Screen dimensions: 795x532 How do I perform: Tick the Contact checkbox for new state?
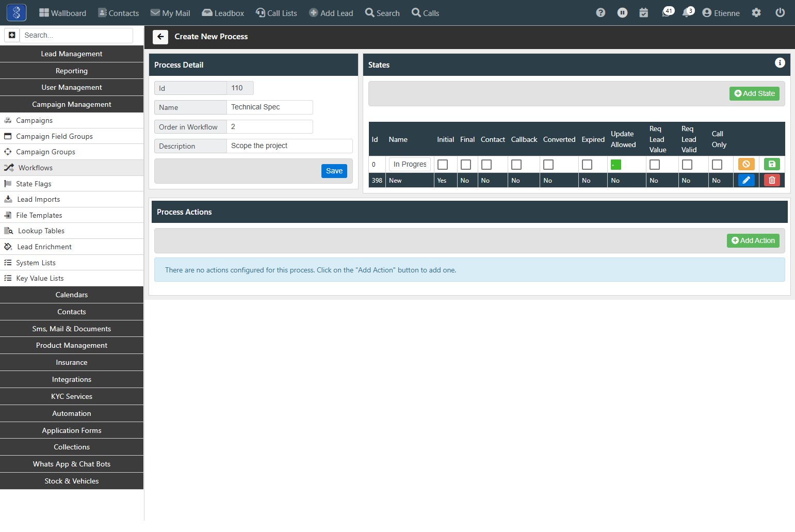pyautogui.click(x=486, y=165)
